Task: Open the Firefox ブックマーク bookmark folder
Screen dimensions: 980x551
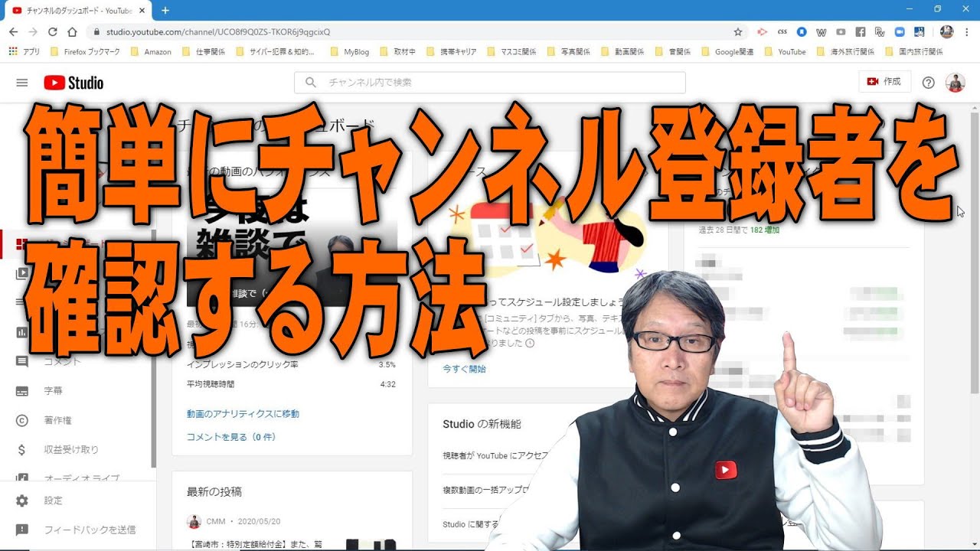Action: click(85, 52)
